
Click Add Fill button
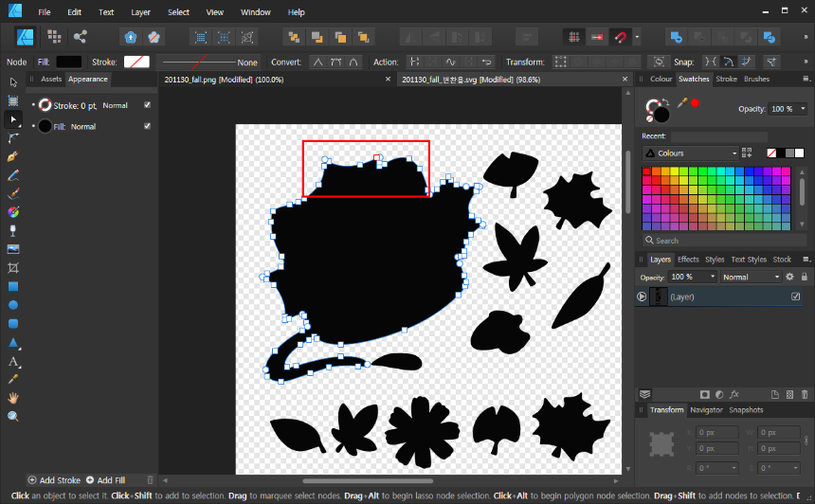coord(105,480)
